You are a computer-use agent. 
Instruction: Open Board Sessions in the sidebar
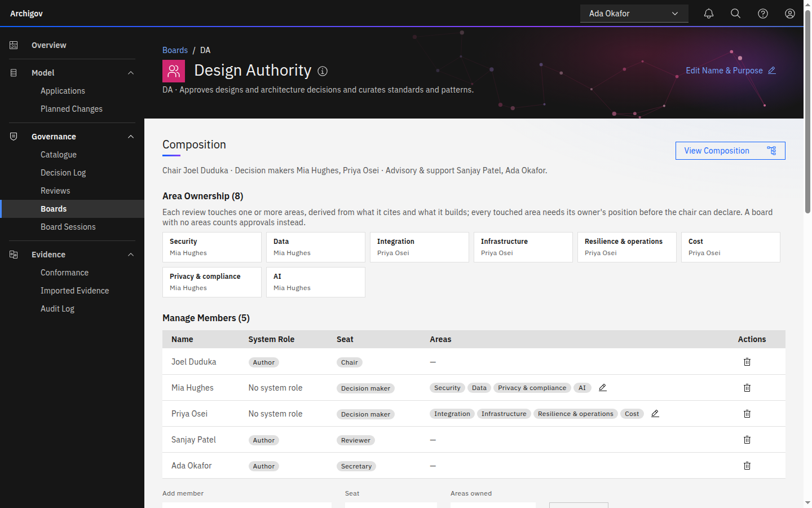72,227
